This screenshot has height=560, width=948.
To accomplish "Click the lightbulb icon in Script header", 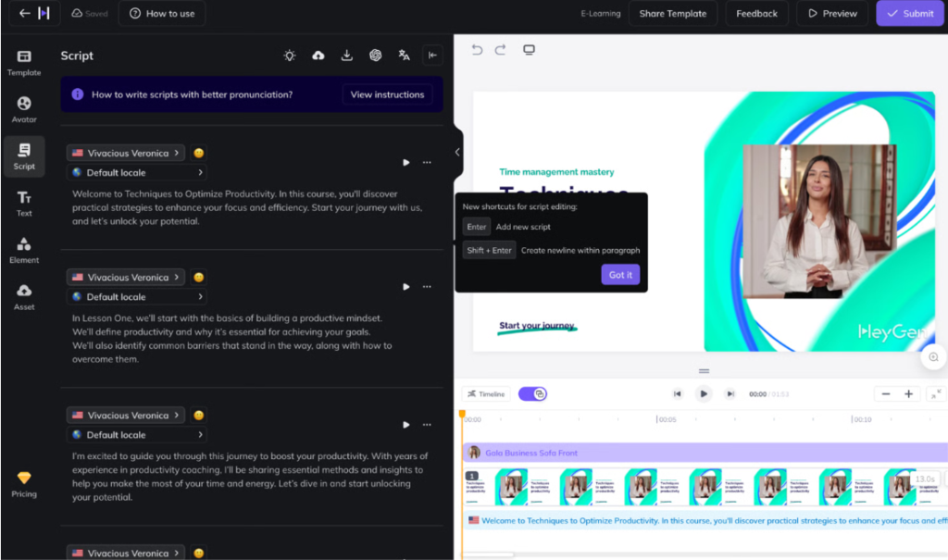I will pos(290,56).
